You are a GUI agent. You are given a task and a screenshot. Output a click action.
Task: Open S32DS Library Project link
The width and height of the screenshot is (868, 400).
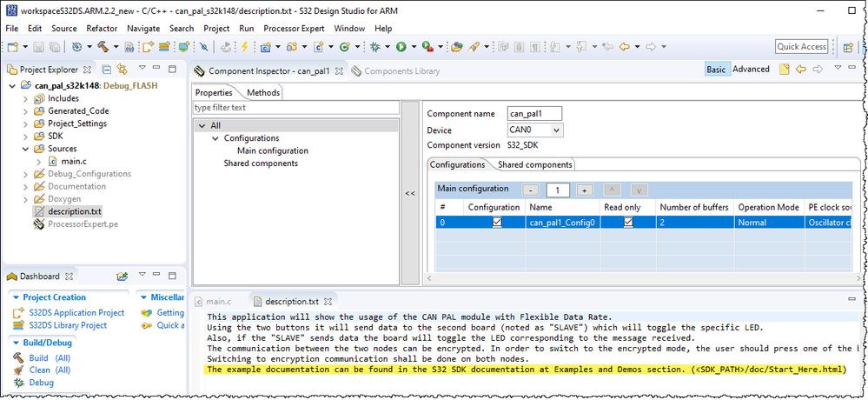coord(68,325)
